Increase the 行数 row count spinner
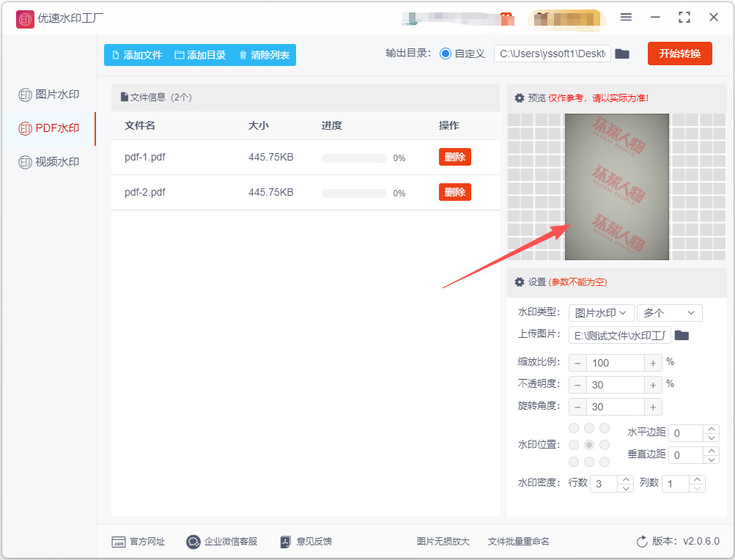 (626, 479)
